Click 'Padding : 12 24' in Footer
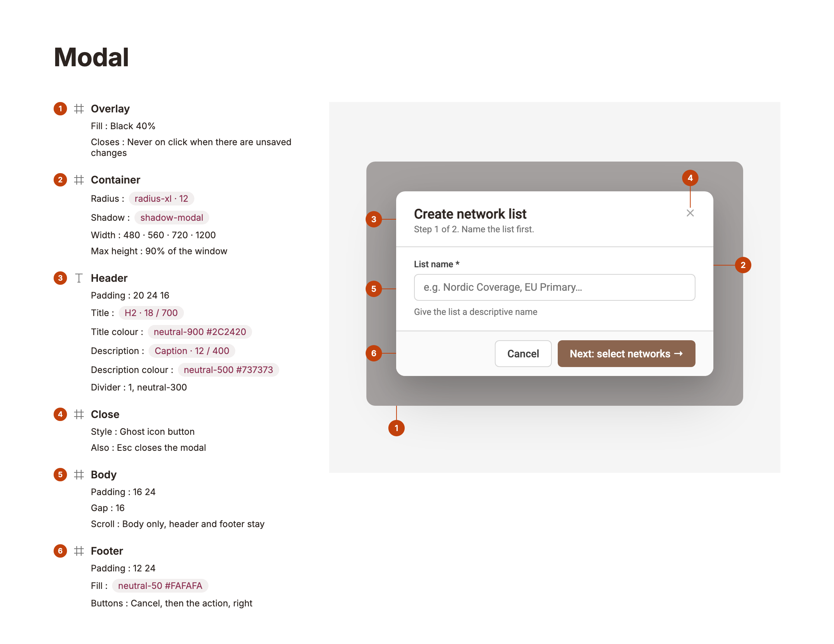 pos(123,568)
